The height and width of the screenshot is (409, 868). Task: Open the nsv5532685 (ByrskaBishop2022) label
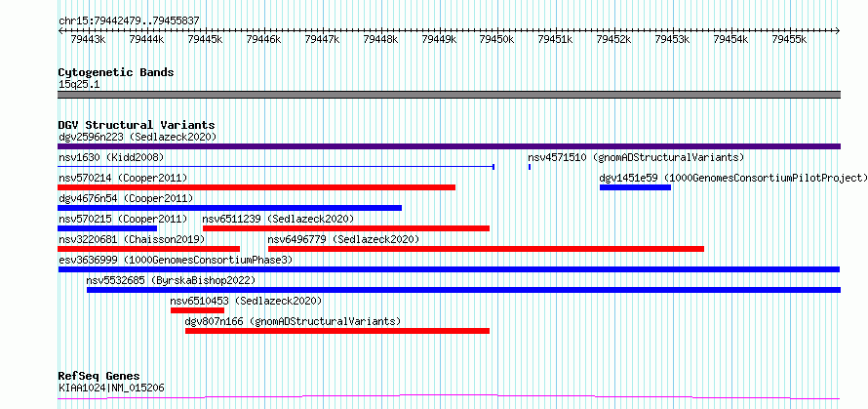click(x=171, y=280)
